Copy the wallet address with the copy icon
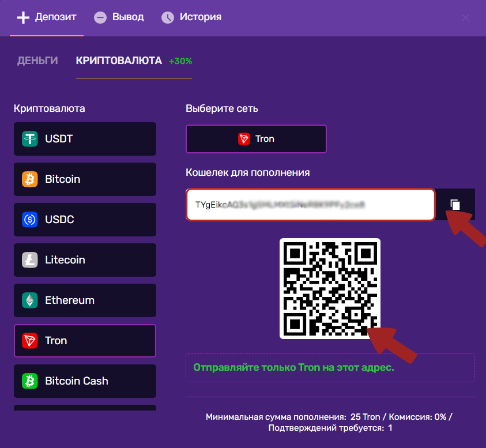This screenshot has height=448, width=486. click(455, 205)
